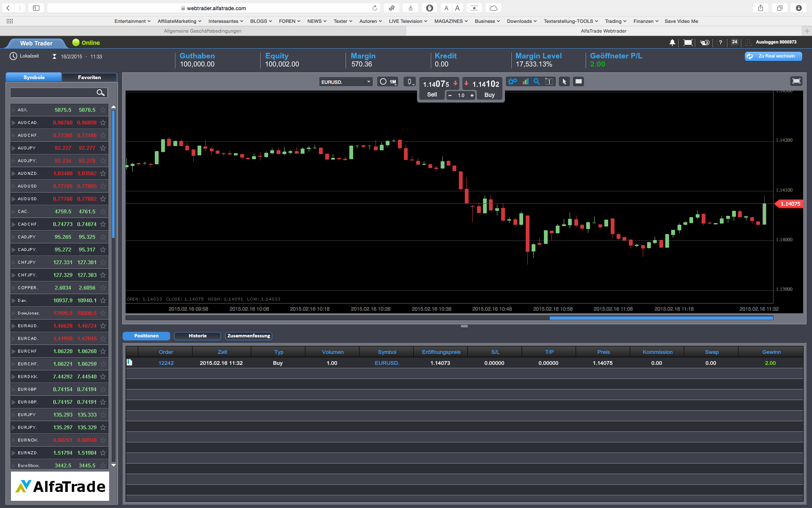This screenshot has width=812, height=508.
Task: Favorite the ASX. symbol star
Action: [x=103, y=110]
